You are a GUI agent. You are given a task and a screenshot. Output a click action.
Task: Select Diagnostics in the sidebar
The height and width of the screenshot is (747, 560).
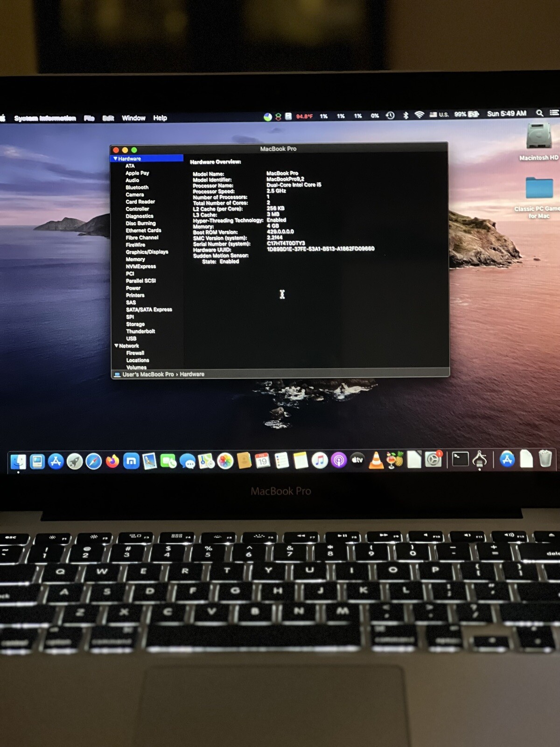(139, 216)
